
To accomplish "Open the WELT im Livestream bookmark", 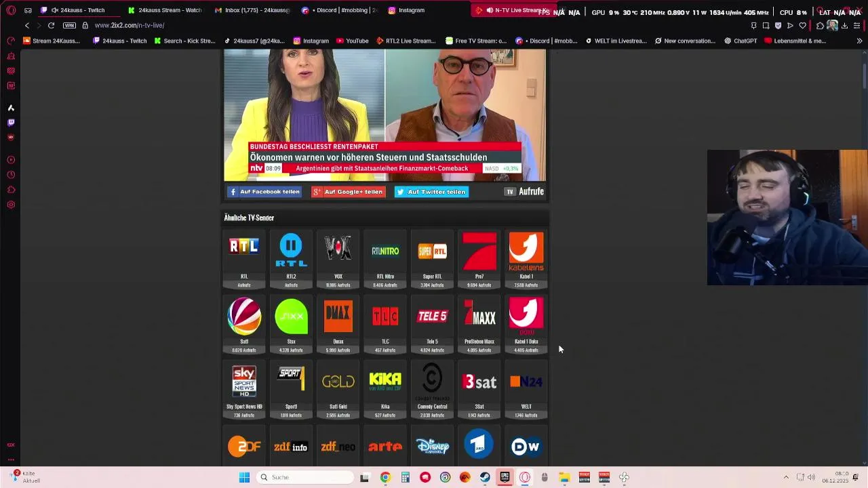I will pyautogui.click(x=616, y=41).
